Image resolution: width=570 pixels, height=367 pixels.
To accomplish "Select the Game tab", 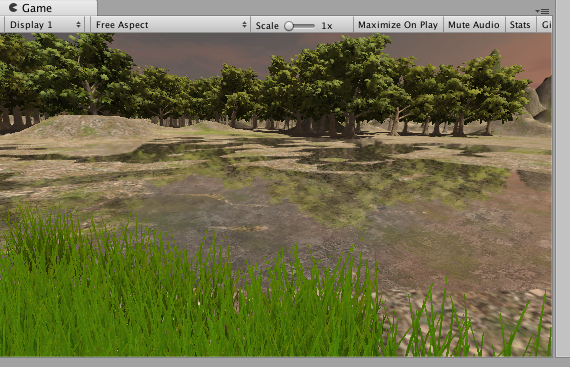I will 49,8.
